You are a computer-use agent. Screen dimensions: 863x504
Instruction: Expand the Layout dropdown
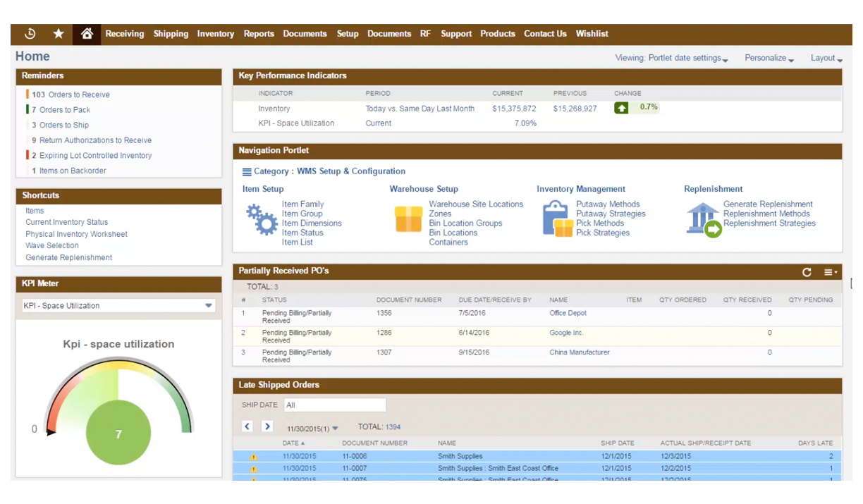tap(826, 59)
